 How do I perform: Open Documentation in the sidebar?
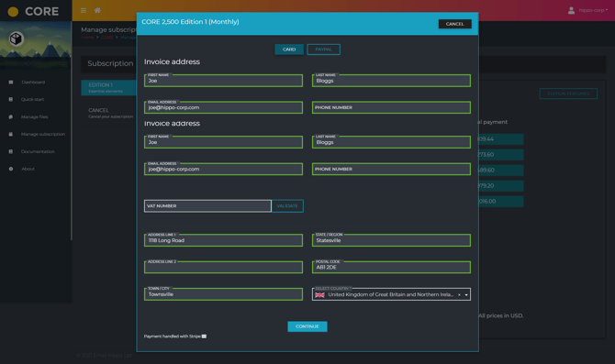coord(38,151)
